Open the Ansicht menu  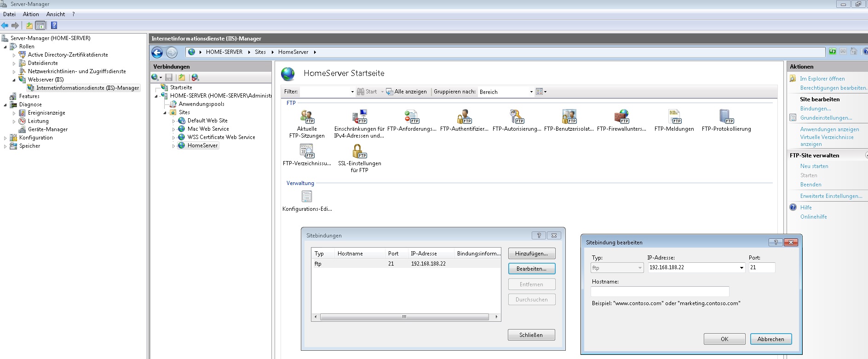click(x=56, y=14)
